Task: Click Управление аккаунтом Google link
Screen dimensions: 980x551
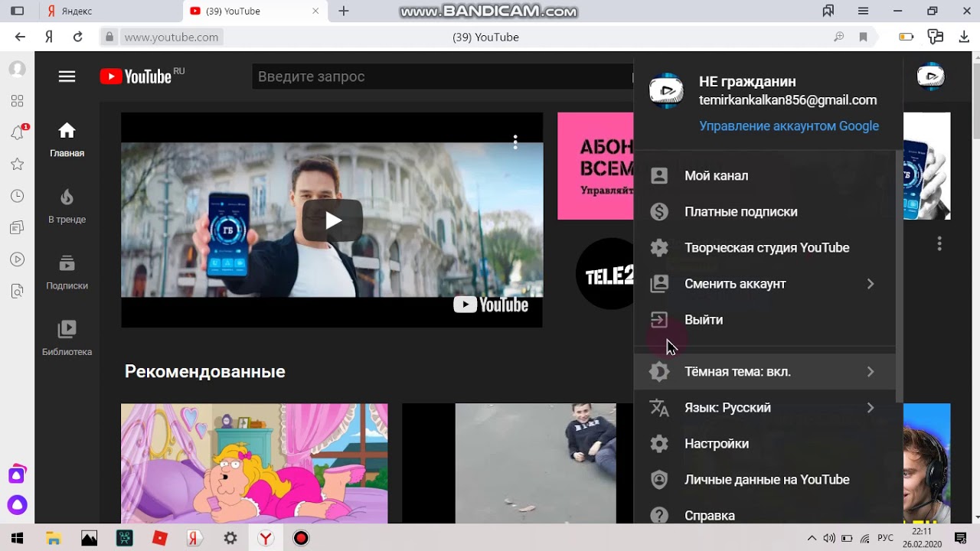Action: [x=789, y=126]
